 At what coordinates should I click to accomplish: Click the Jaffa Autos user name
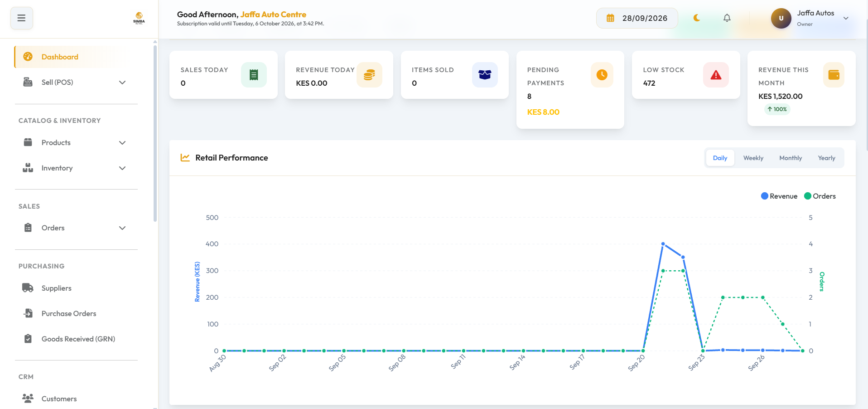pyautogui.click(x=815, y=13)
